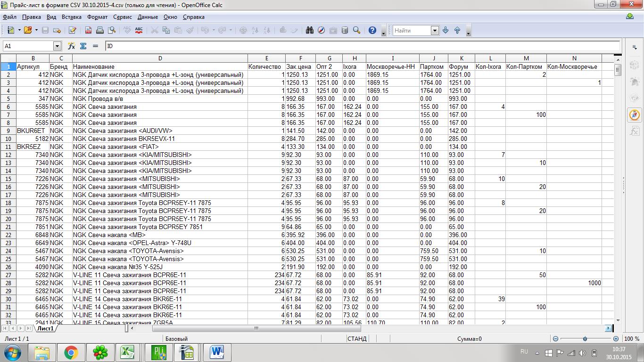Open the Правка menu
Image resolution: width=644 pixels, height=362 pixels.
tap(32, 16)
